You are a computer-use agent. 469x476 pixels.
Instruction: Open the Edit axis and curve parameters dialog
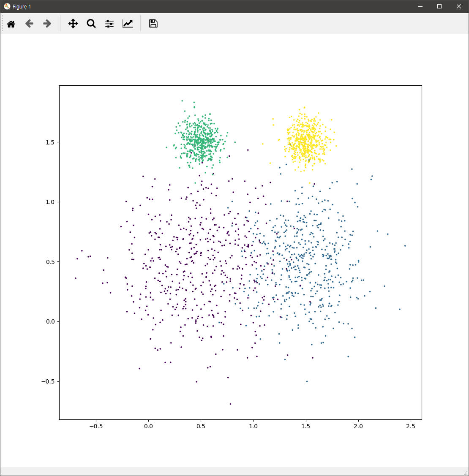click(128, 24)
